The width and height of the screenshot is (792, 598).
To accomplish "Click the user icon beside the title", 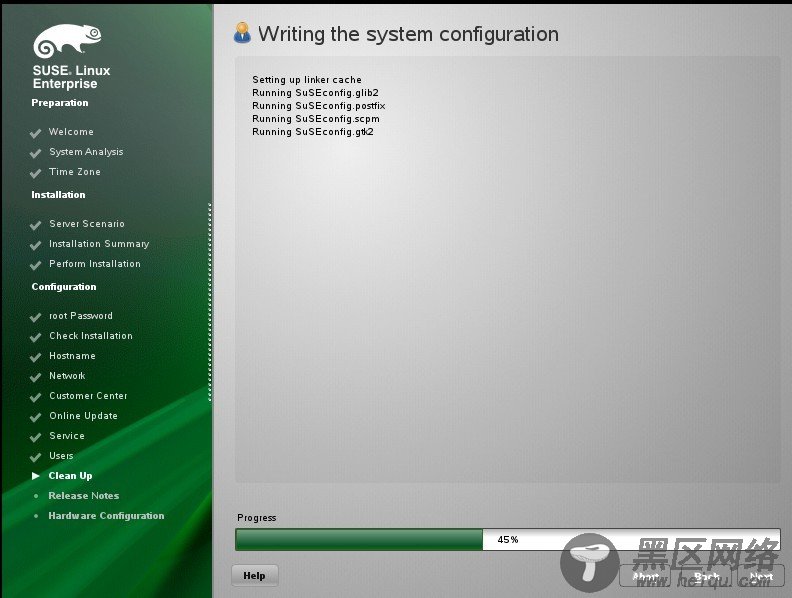I will pyautogui.click(x=242, y=33).
